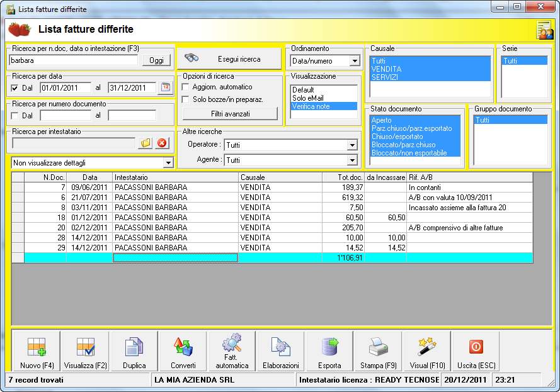Click the Nuovo (F4) new document icon

(x=37, y=347)
